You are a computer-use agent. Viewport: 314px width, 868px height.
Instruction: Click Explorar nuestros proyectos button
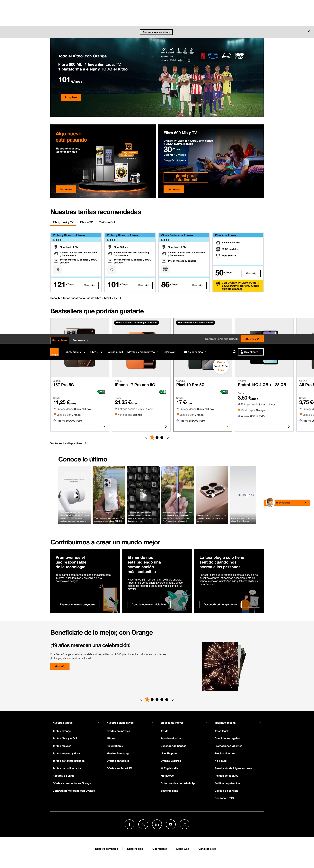tap(78, 605)
